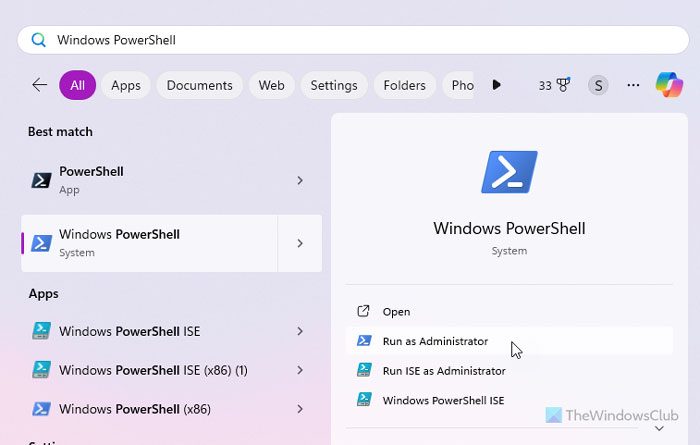Switch to the Web filter tab
Screen dimensions: 700x445
pyautogui.click(x=271, y=85)
